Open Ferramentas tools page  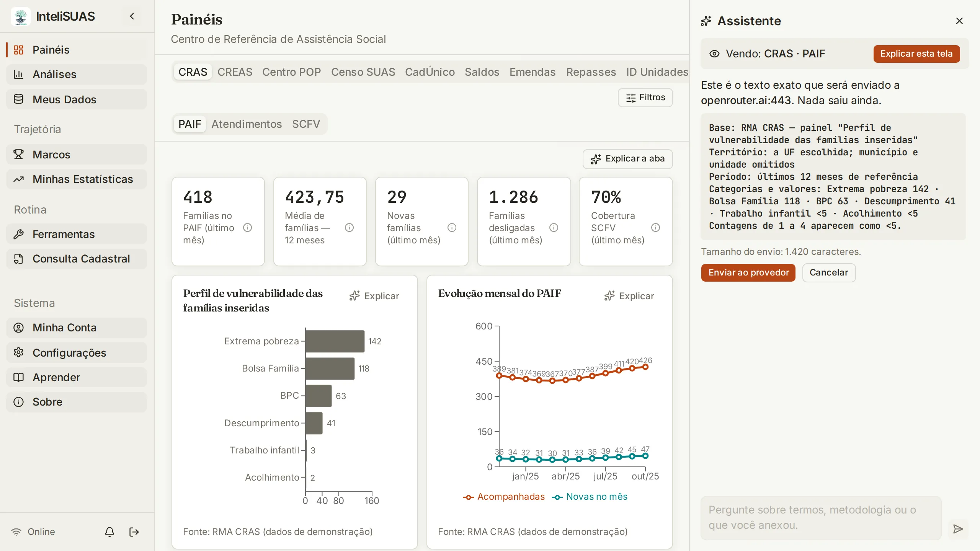tap(77, 234)
